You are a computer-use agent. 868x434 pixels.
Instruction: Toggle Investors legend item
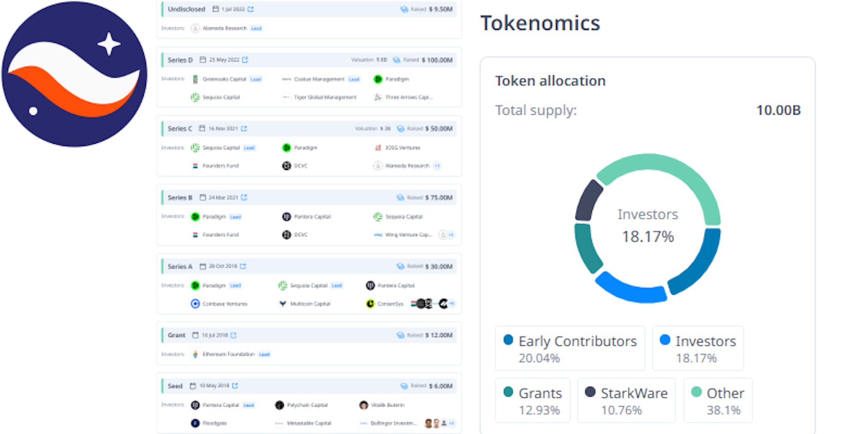(x=698, y=349)
